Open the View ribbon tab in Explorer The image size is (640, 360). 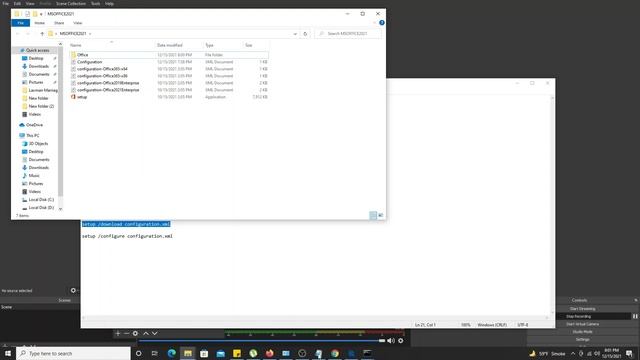pyautogui.click(x=78, y=23)
